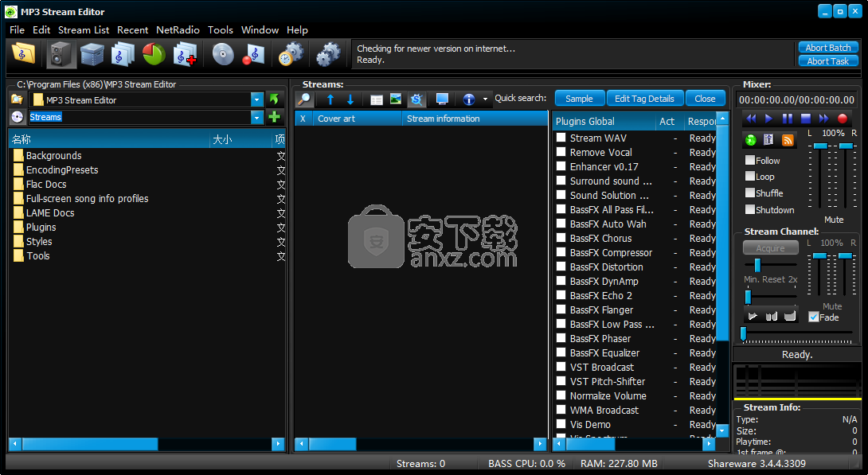Enable the Shutdown checkbox
The width and height of the screenshot is (868, 475).
pos(750,209)
